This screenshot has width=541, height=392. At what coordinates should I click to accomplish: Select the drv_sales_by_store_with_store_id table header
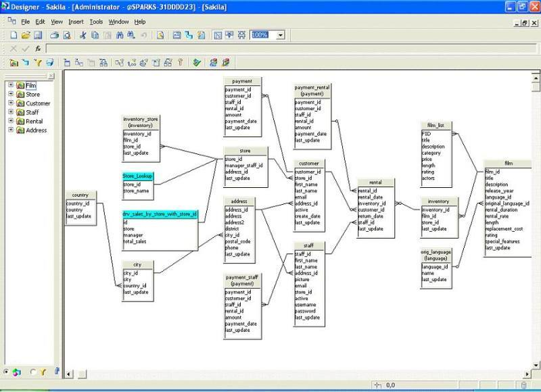(160, 214)
